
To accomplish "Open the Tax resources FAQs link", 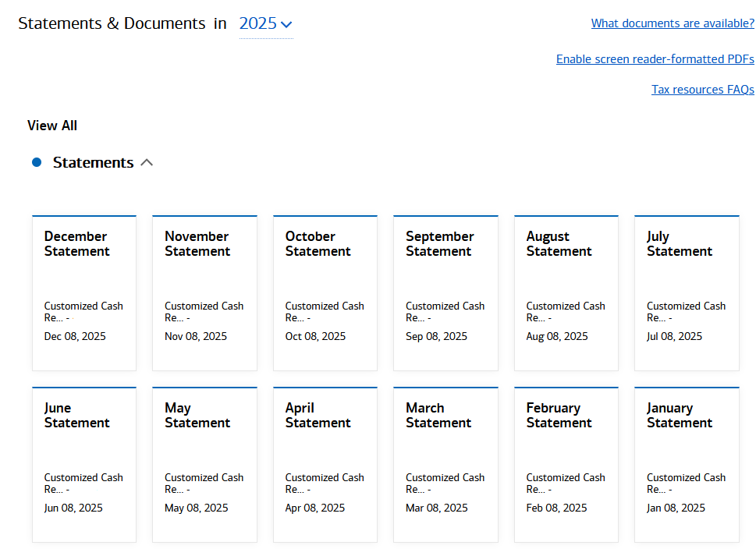I will (x=702, y=90).
